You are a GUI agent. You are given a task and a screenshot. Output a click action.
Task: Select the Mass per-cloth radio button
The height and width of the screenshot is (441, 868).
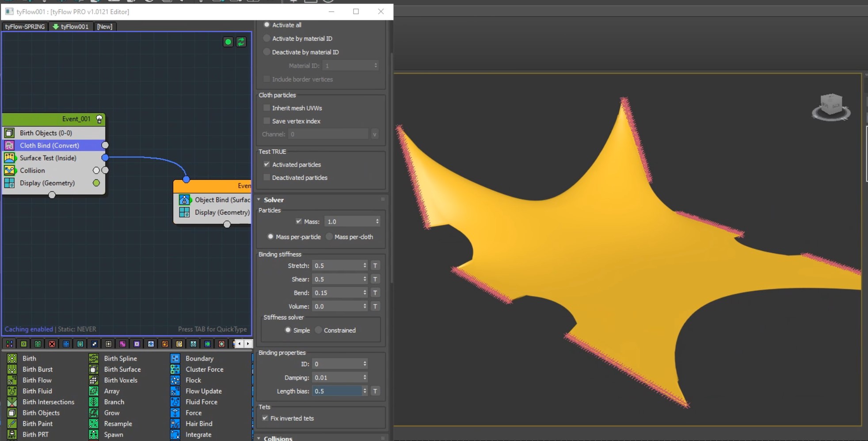point(329,237)
